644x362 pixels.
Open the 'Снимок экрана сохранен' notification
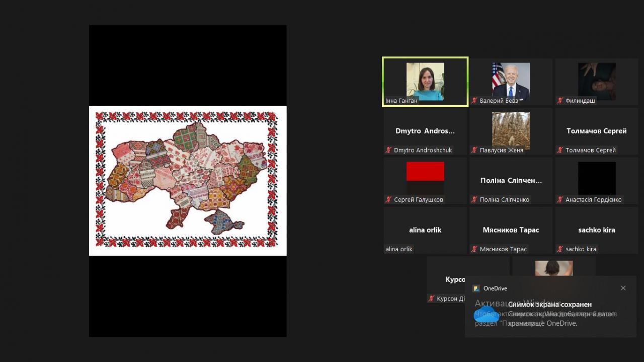(x=549, y=305)
